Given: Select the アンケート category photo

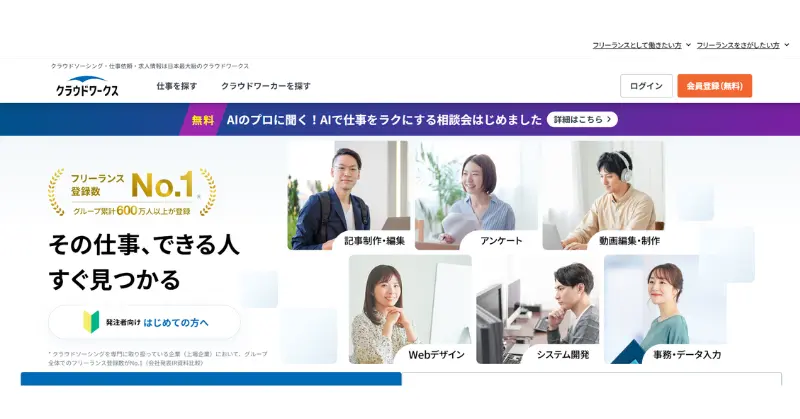Looking at the screenshot, I should (476, 195).
